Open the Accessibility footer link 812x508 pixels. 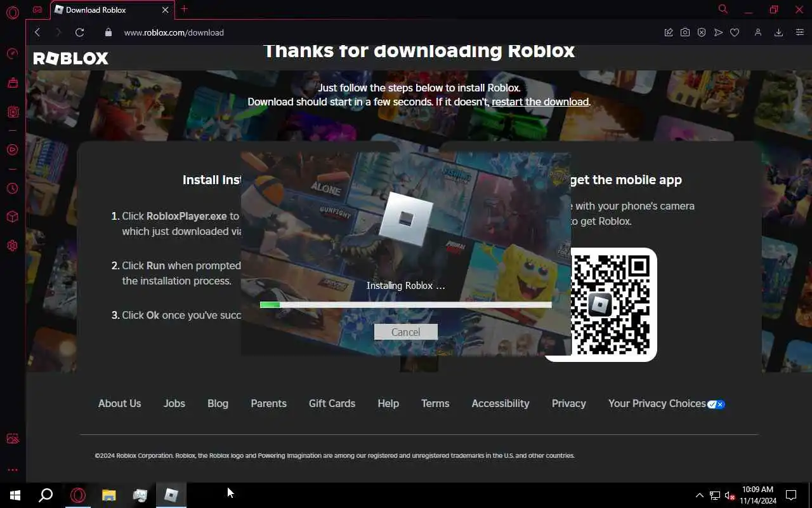(501, 403)
